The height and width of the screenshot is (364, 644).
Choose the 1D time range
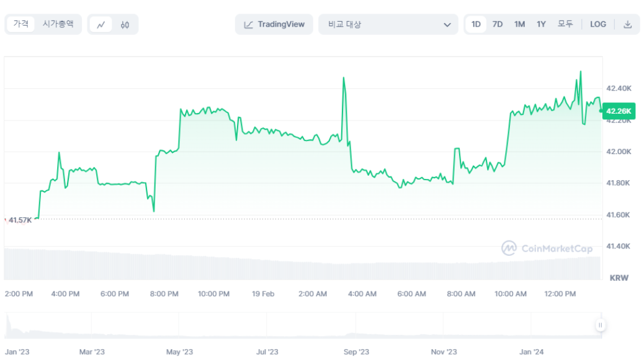[x=476, y=24]
